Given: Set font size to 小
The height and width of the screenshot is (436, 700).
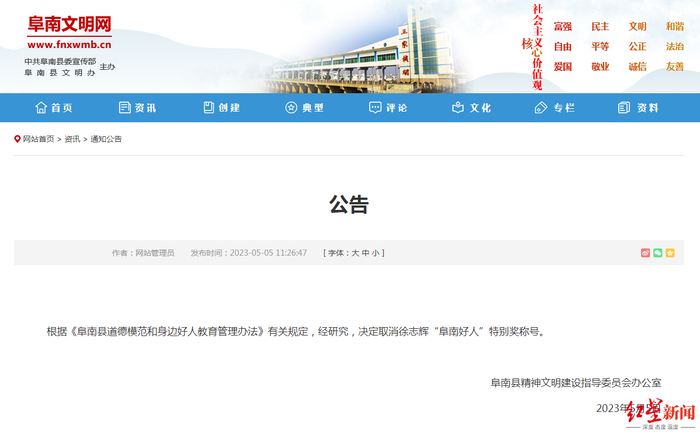Looking at the screenshot, I should 376,253.
